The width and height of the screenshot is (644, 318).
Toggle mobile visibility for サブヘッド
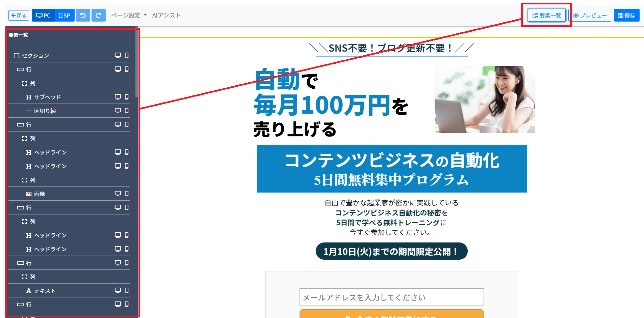127,97
